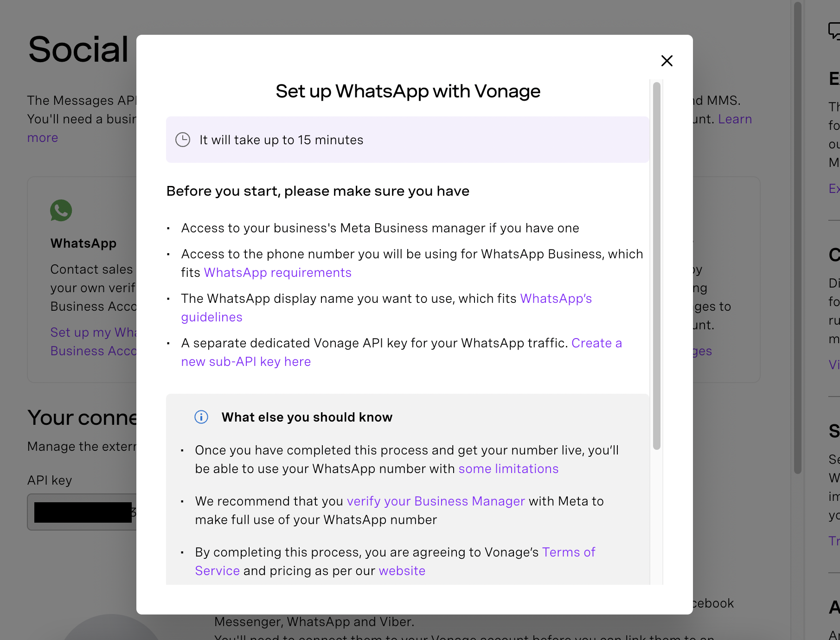Click the dialog's vertical scrollbar
The width and height of the screenshot is (840, 640).
pos(656,266)
